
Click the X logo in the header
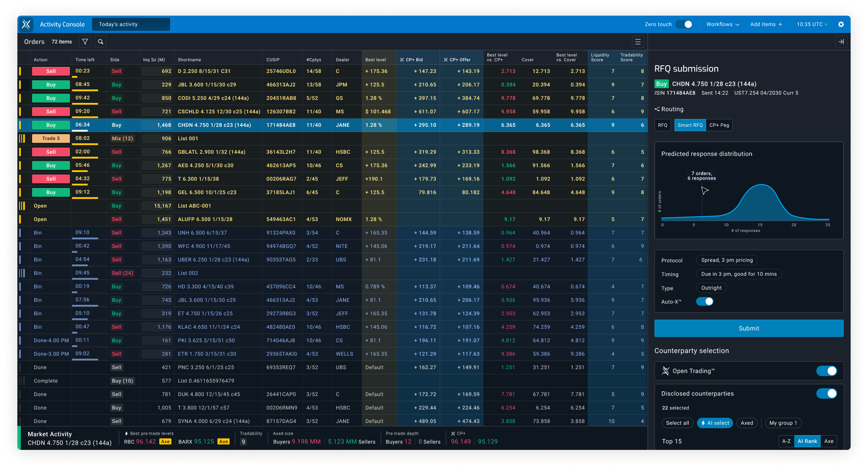coord(26,24)
